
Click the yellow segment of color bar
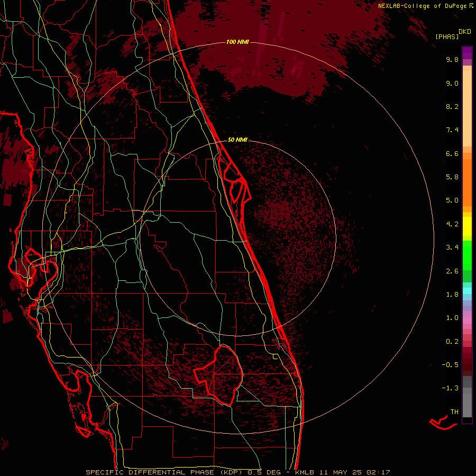click(x=467, y=226)
